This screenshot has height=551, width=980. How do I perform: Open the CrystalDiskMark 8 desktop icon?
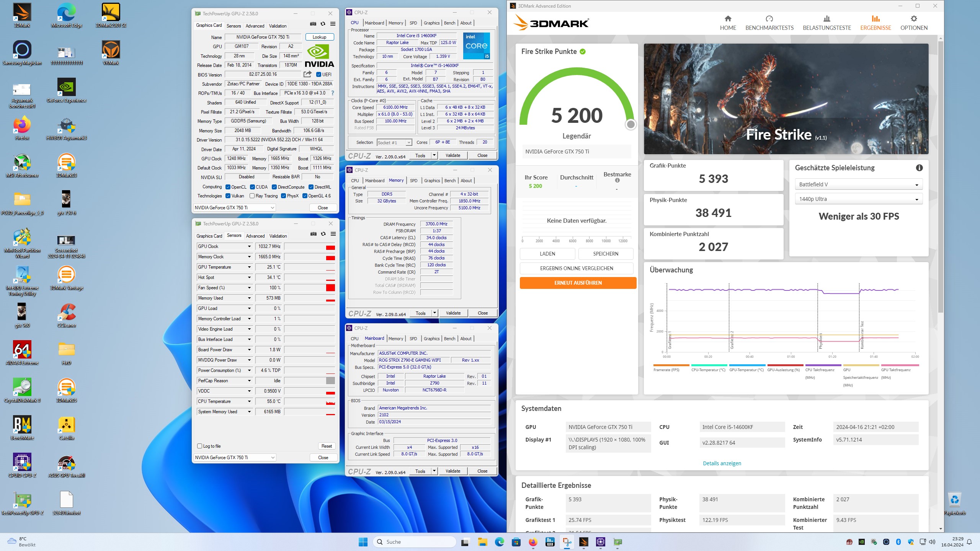click(x=22, y=390)
